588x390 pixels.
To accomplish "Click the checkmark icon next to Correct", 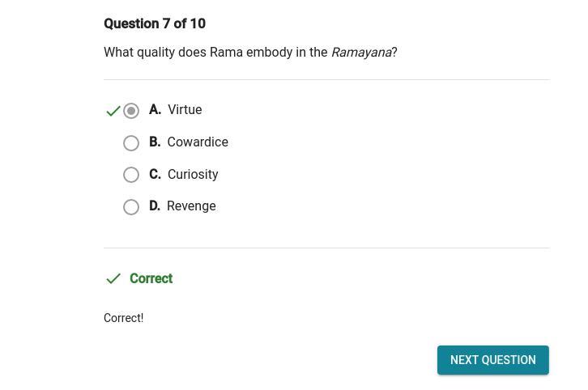I will 113,278.
